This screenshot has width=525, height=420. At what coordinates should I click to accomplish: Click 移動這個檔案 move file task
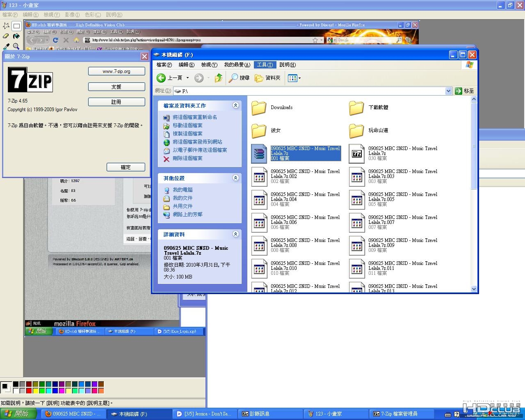pyautogui.click(x=187, y=126)
